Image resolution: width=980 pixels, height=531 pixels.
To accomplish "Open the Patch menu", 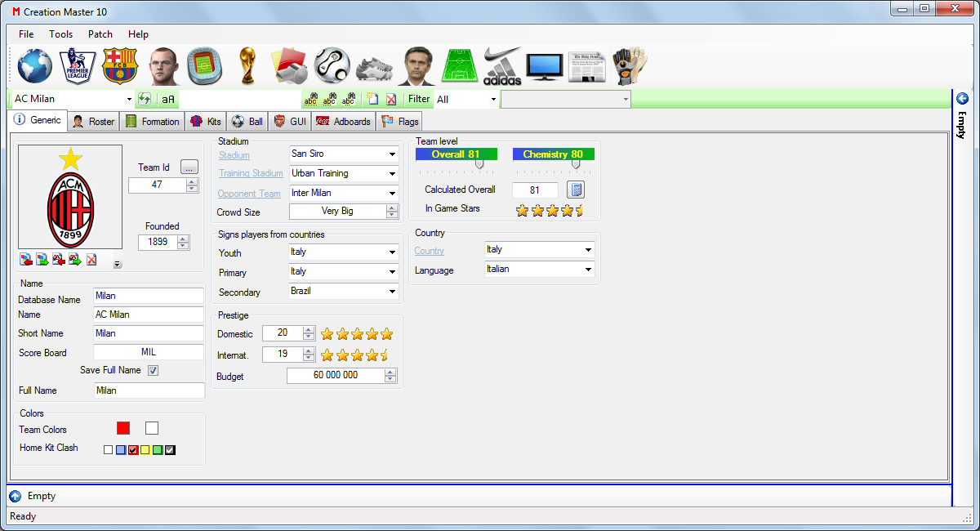I will (x=100, y=34).
